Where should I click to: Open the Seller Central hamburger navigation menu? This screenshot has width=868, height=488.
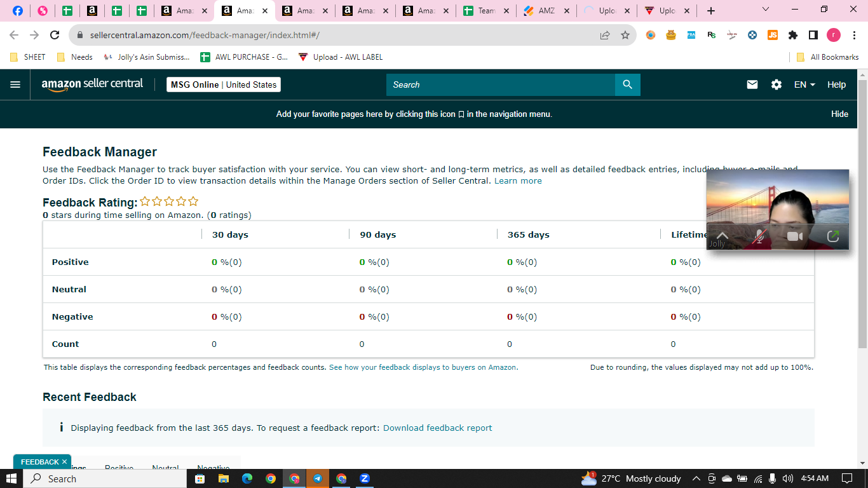pyautogui.click(x=15, y=85)
